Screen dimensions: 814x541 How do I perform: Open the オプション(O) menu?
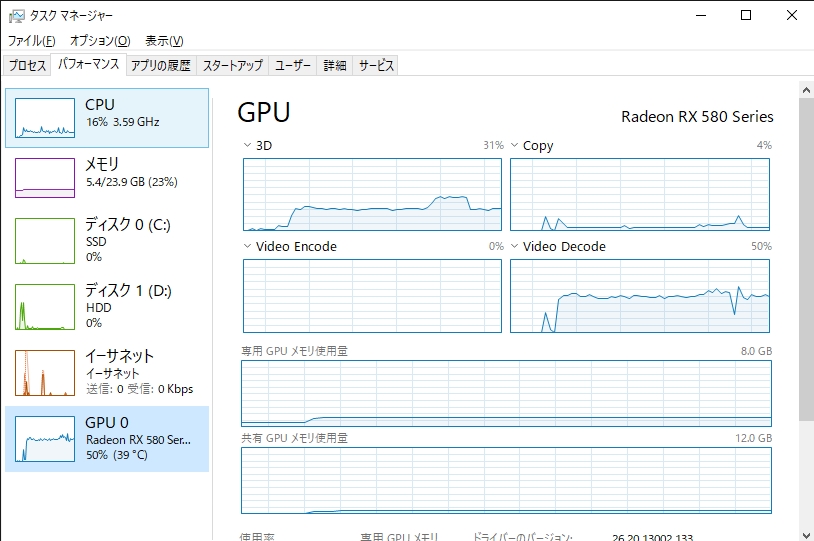100,41
